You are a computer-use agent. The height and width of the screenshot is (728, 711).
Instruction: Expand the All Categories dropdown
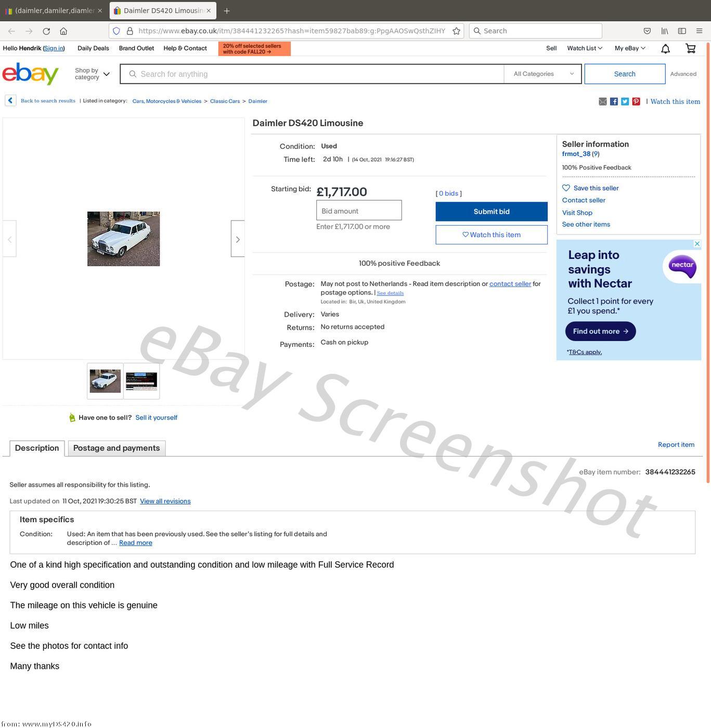pyautogui.click(x=542, y=74)
